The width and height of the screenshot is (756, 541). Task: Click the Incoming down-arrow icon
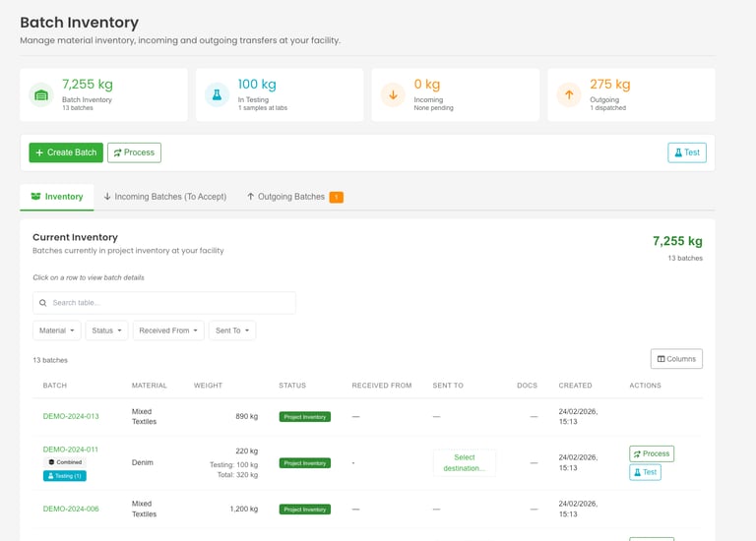(393, 94)
